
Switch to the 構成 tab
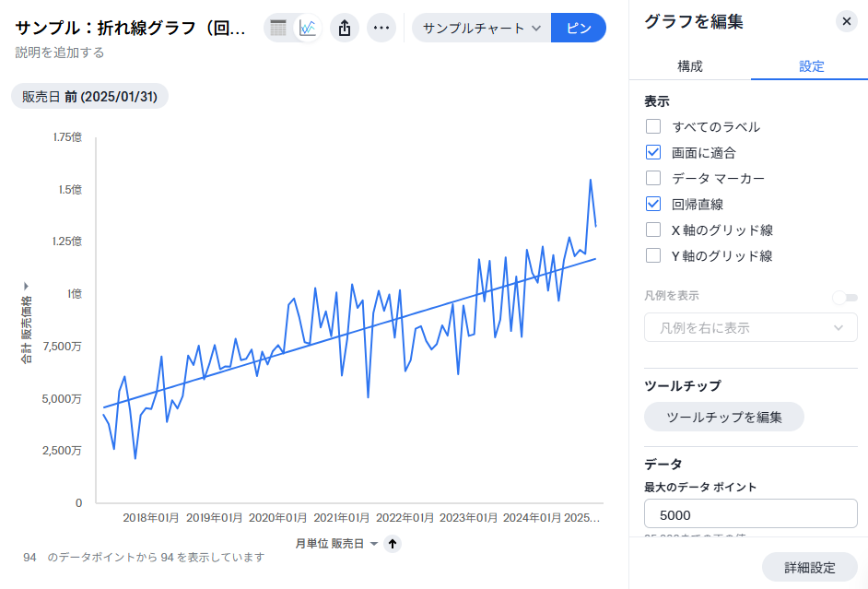690,66
